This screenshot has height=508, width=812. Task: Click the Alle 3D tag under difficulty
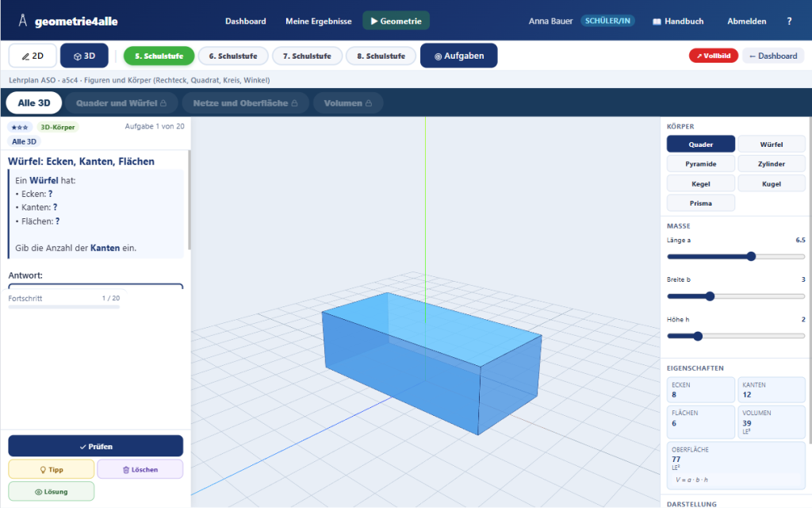[25, 141]
